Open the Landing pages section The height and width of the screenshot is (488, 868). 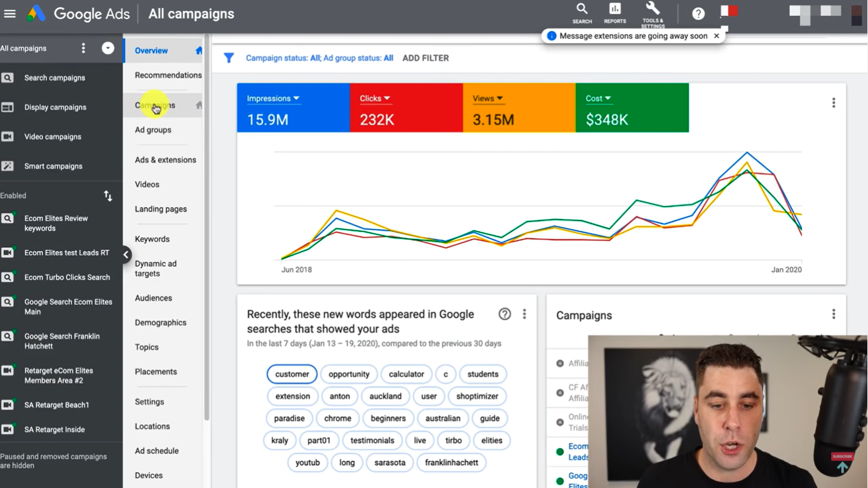coord(161,209)
